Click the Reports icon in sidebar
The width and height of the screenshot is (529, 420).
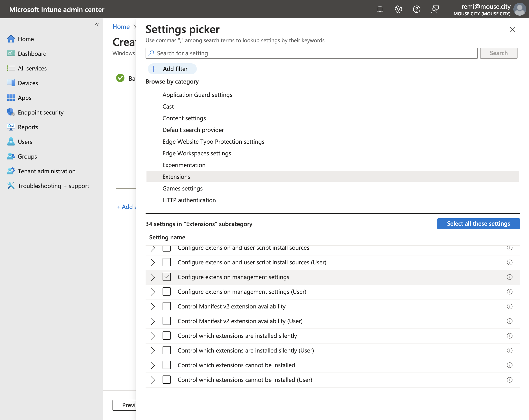[11, 127]
